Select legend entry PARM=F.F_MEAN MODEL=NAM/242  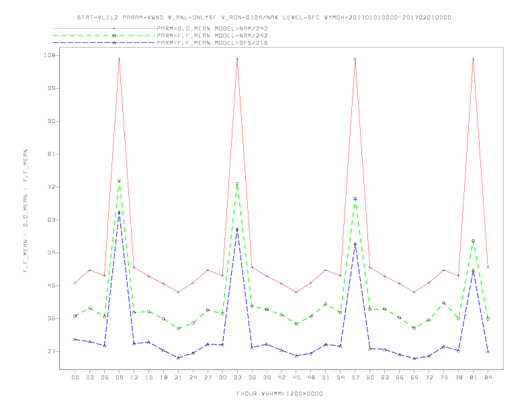212,36
